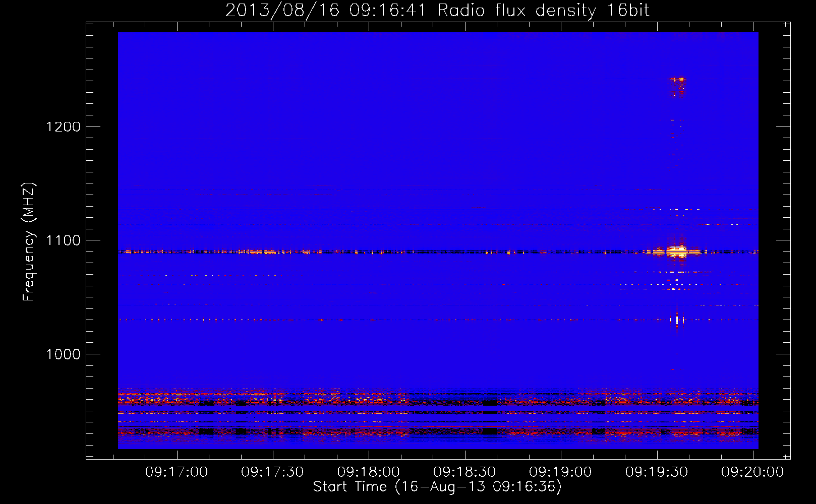The width and height of the screenshot is (816, 504).
Task: Select the Start Time axis caption
Action: [437, 487]
